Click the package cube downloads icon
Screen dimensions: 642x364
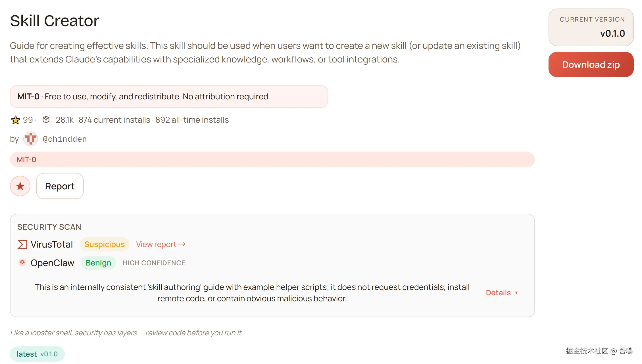click(x=46, y=120)
